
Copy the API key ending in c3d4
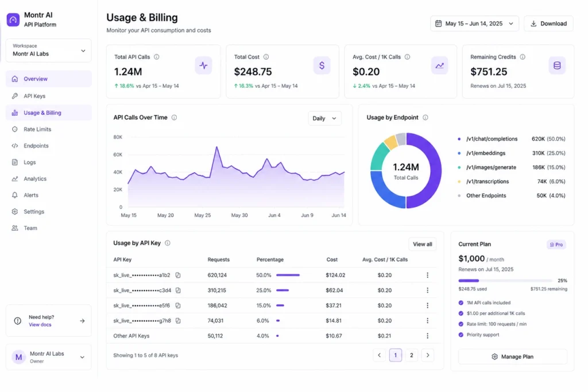[178, 290]
